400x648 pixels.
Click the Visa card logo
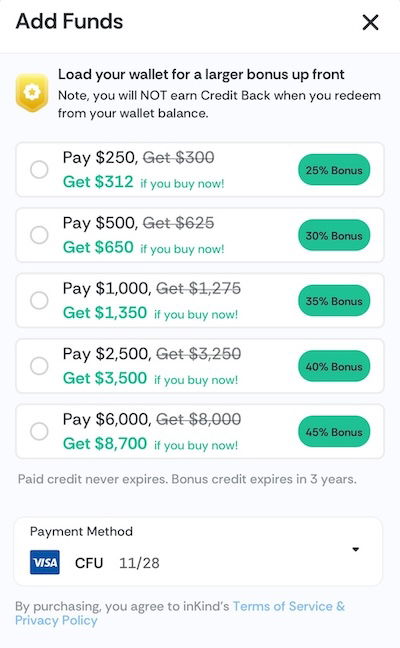click(x=45, y=562)
